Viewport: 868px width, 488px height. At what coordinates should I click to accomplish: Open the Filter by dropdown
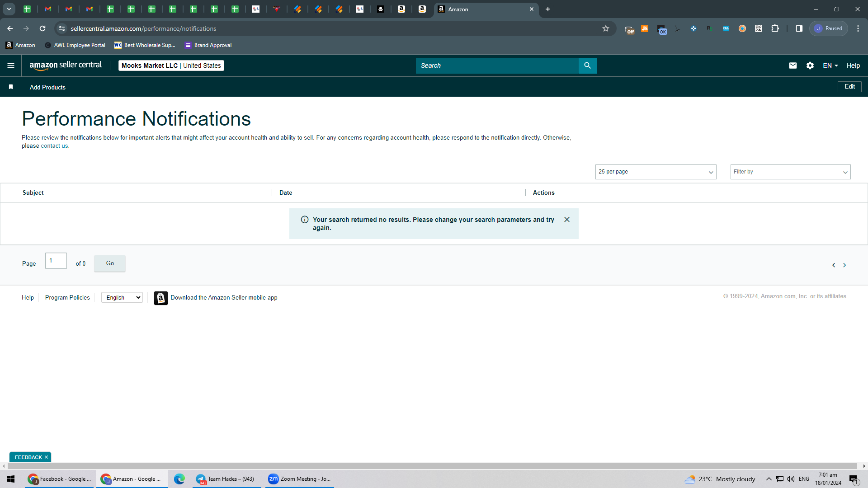click(790, 172)
